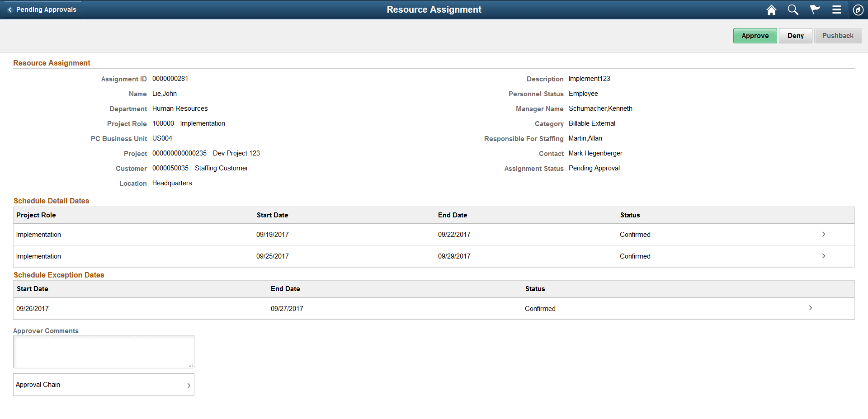Click the comments box resize handle
Image resolution: width=868 pixels, height=419 pixels.
(x=191, y=366)
